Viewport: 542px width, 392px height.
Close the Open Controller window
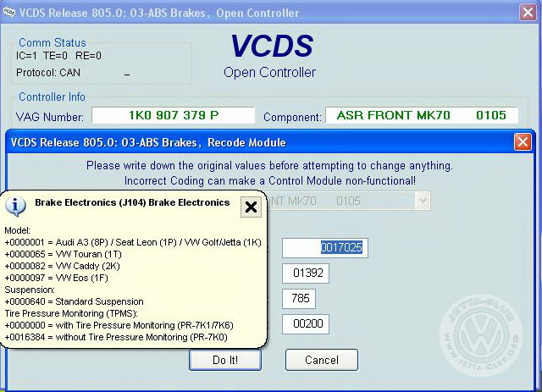coord(528,13)
